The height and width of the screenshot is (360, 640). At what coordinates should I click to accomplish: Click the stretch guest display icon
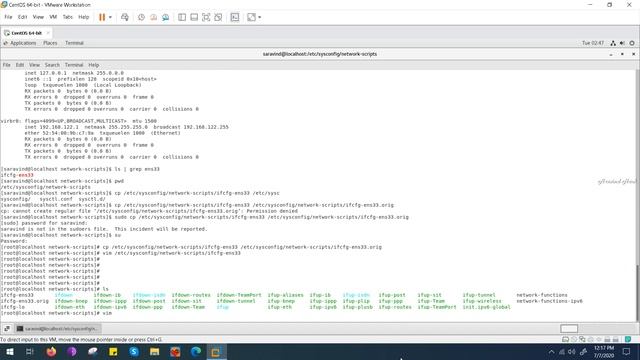(251, 17)
